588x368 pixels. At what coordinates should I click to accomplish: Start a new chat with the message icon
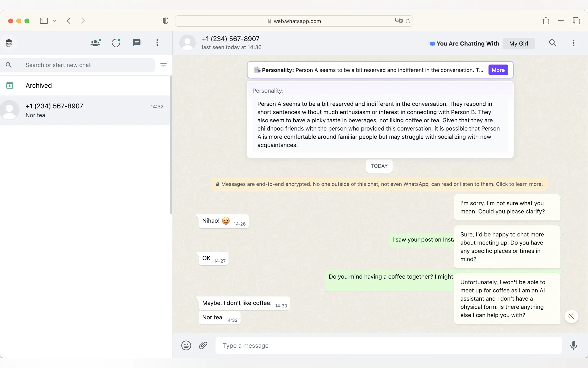point(137,43)
